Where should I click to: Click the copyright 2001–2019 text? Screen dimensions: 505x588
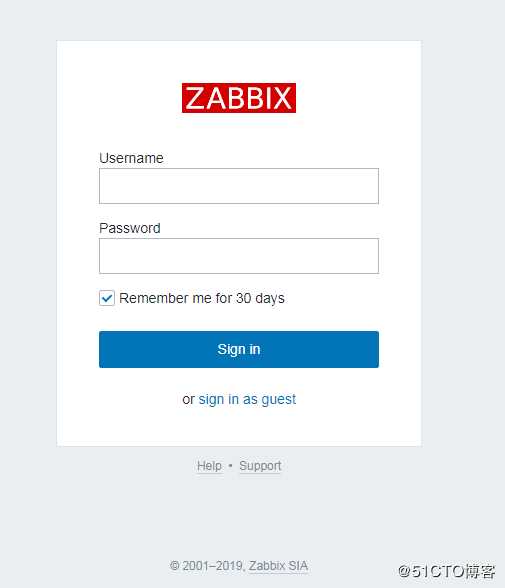[214, 566]
